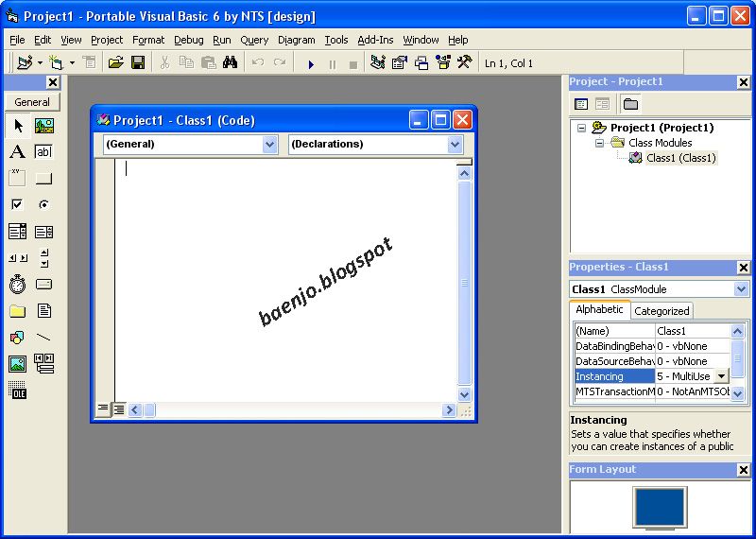Open the File menu
Screen dimensions: 756x539
tap(17, 40)
